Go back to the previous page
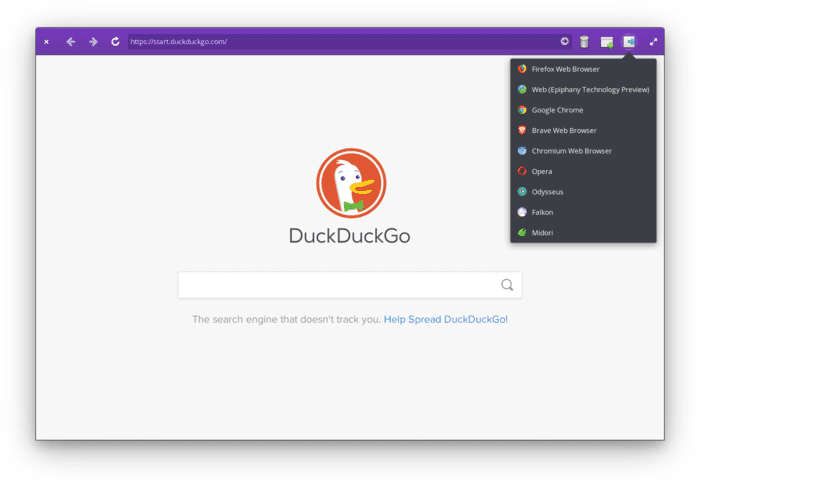Image resolution: width=830 pixels, height=484 pixels. click(71, 42)
